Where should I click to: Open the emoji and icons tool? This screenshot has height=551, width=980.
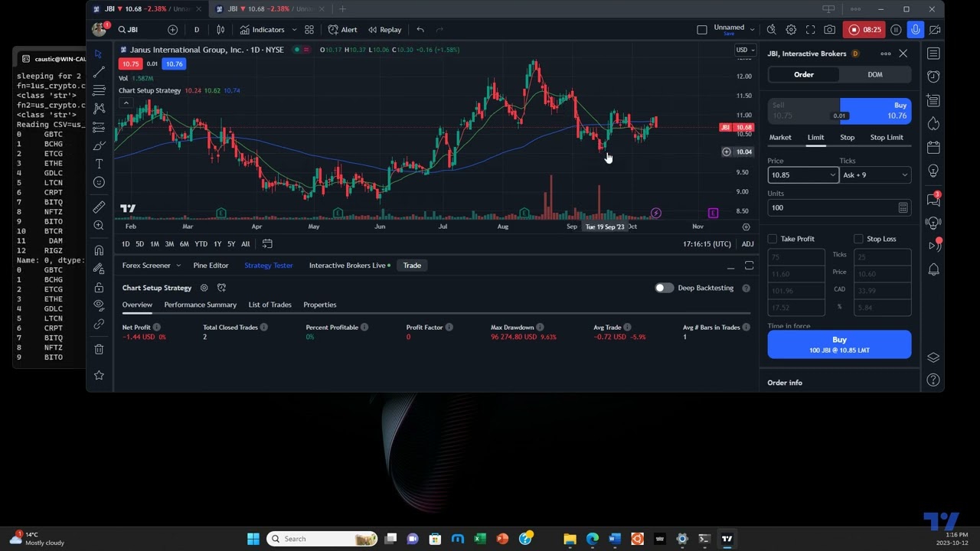coord(99,182)
